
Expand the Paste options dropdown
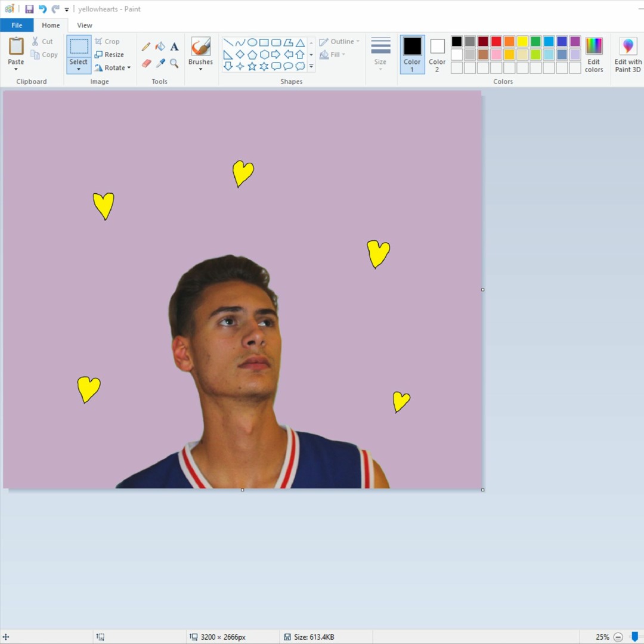16,69
